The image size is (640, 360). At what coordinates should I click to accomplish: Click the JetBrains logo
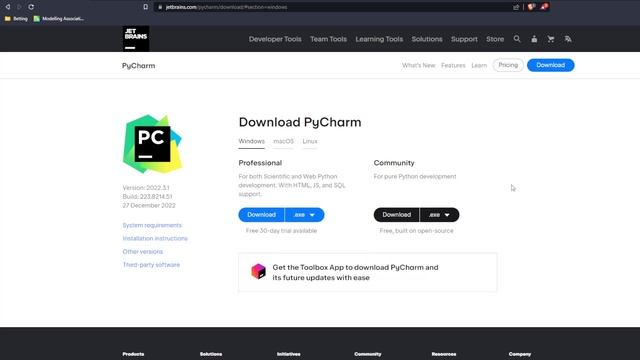(136, 39)
